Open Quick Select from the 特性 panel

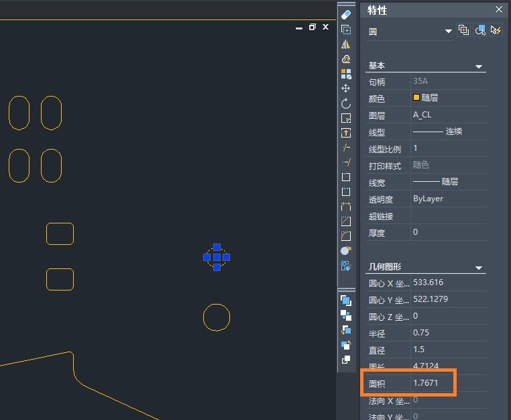pos(496,30)
